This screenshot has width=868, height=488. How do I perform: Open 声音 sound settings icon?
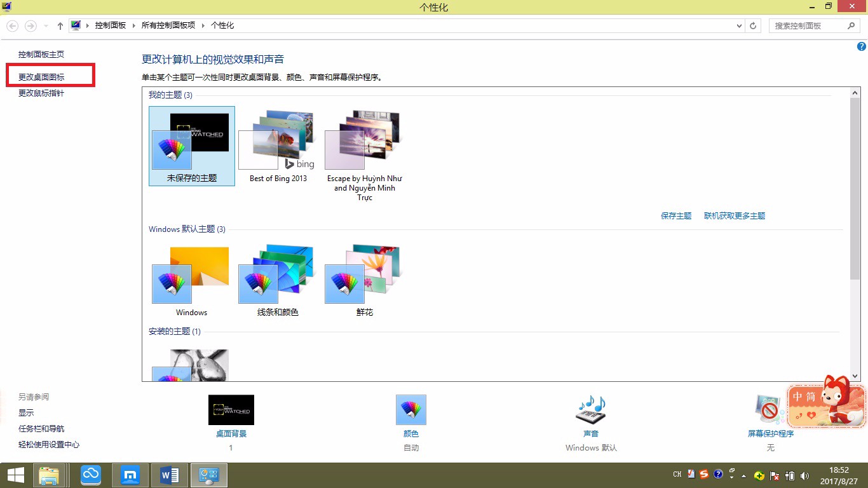click(x=591, y=410)
